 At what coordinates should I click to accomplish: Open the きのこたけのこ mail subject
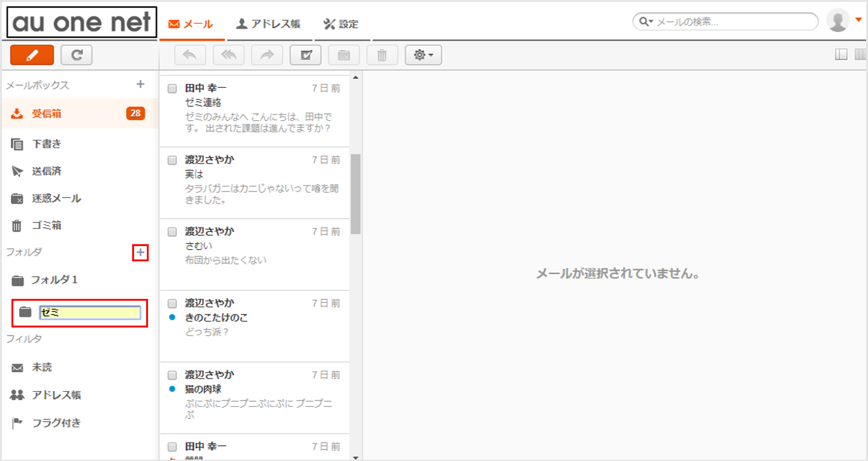(x=217, y=317)
